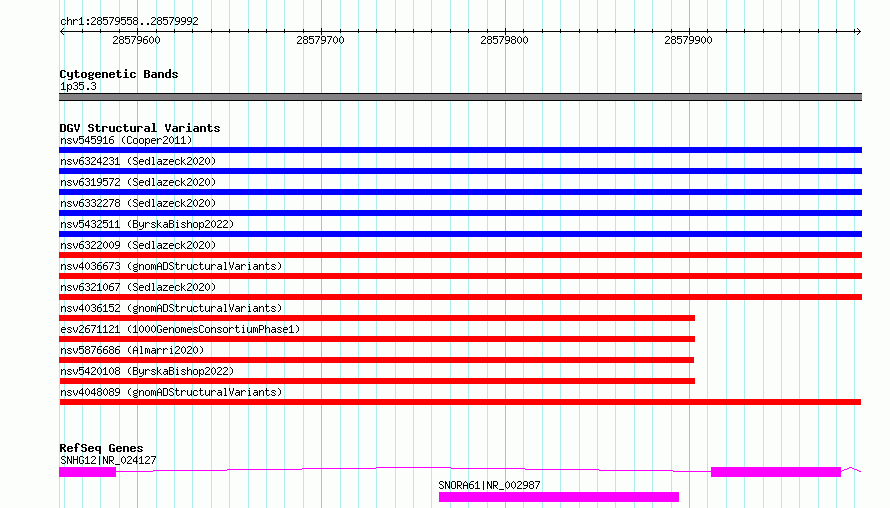Click the nsv6321067 (Sedlazeck2020) label
Viewport: 890px width, 508px height.
[x=138, y=287]
